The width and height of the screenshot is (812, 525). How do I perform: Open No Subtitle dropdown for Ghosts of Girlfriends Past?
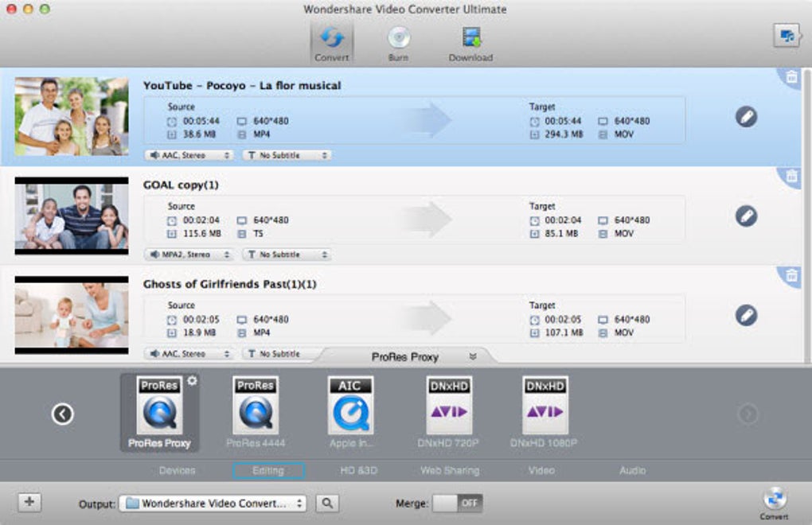[x=281, y=354]
